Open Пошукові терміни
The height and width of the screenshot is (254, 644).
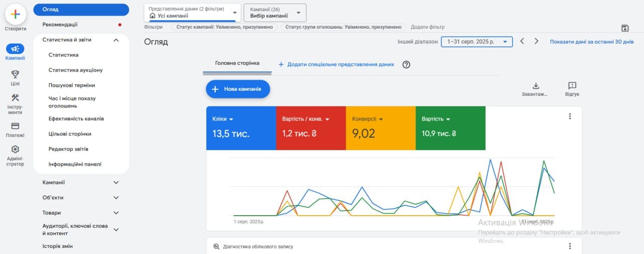point(71,85)
